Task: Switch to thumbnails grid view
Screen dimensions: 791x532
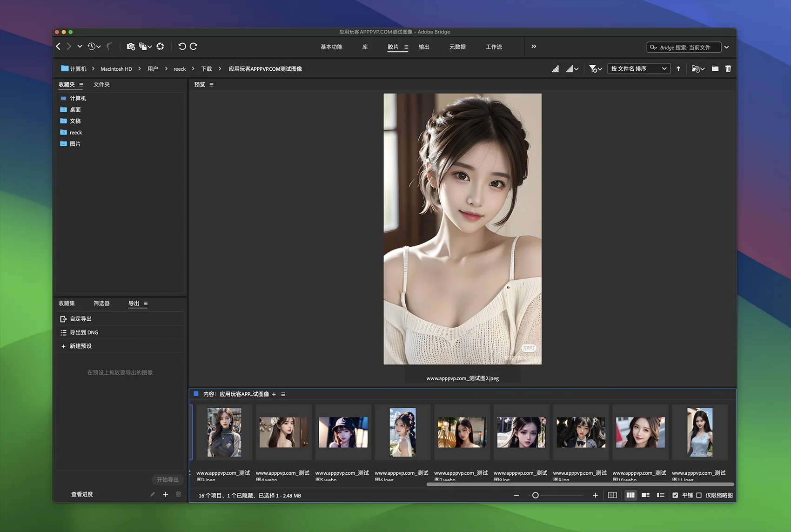Action: tap(630, 495)
